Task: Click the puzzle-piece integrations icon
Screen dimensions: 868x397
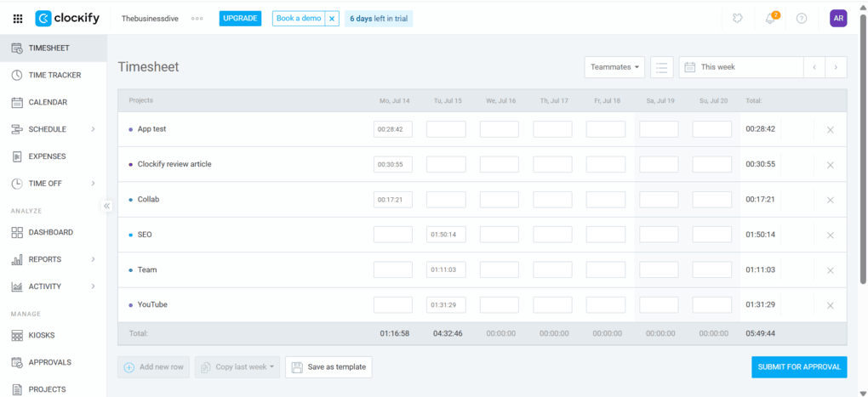Action: coord(736,18)
